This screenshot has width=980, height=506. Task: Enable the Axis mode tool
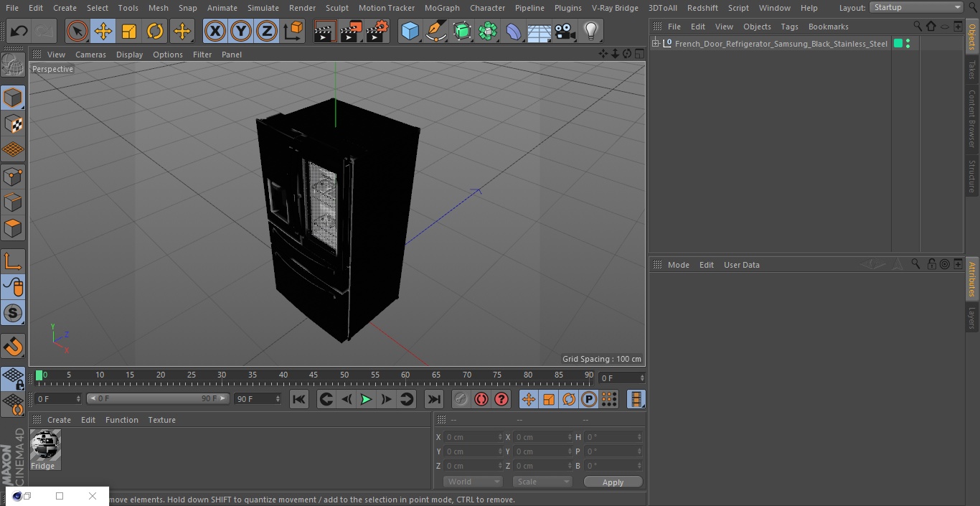point(13,261)
